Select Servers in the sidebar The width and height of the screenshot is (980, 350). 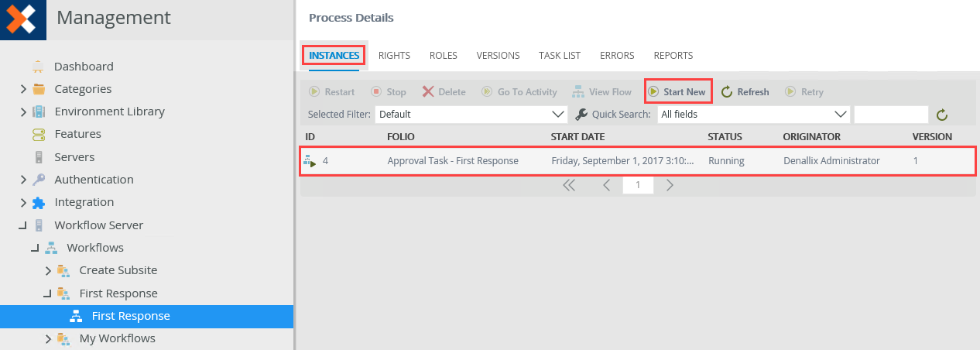tap(74, 157)
